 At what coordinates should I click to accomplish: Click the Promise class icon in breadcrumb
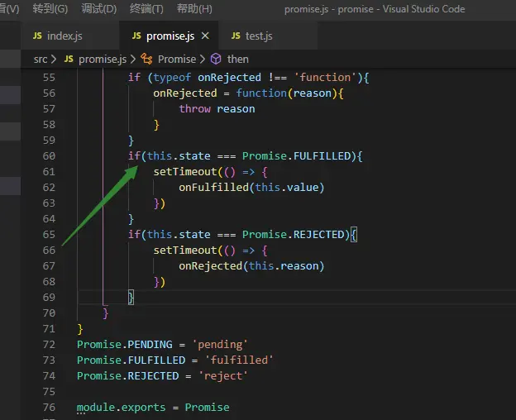pos(146,60)
